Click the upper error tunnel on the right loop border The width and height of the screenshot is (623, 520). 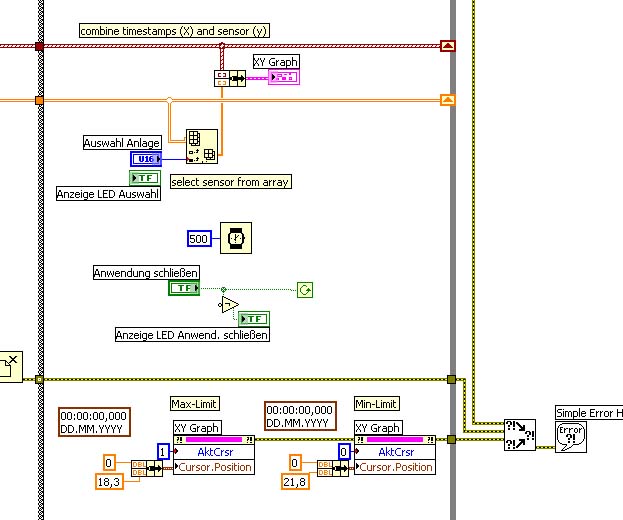click(451, 379)
